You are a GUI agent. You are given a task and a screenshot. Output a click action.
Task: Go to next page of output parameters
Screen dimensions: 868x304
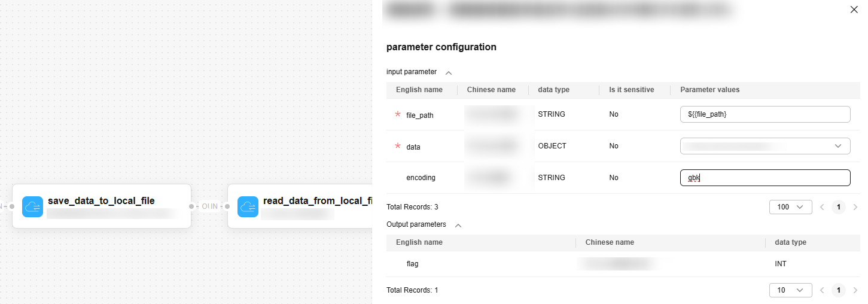click(x=855, y=290)
